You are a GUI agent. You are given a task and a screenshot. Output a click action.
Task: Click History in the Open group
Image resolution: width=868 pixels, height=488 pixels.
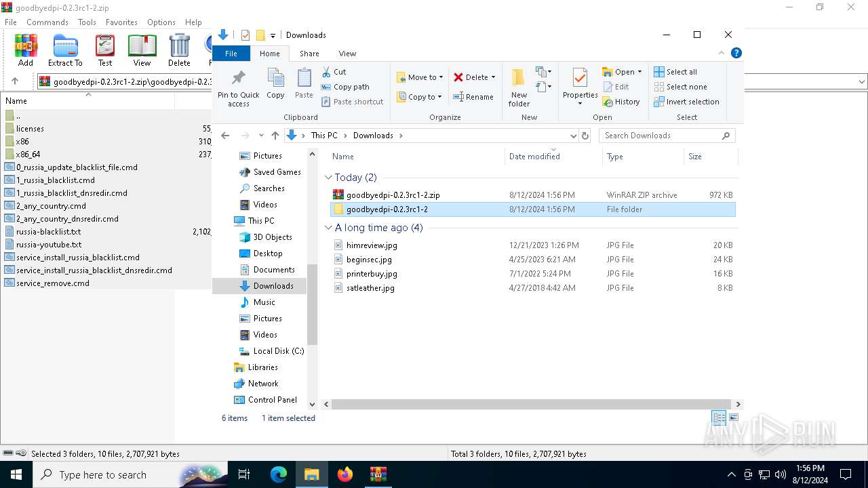[621, 102]
